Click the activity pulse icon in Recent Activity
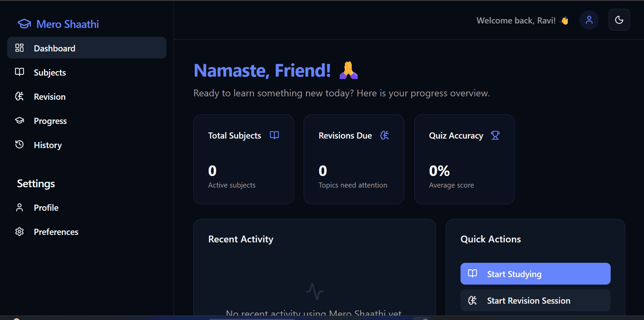Viewport: 644px width, 320px height. pyautogui.click(x=315, y=291)
